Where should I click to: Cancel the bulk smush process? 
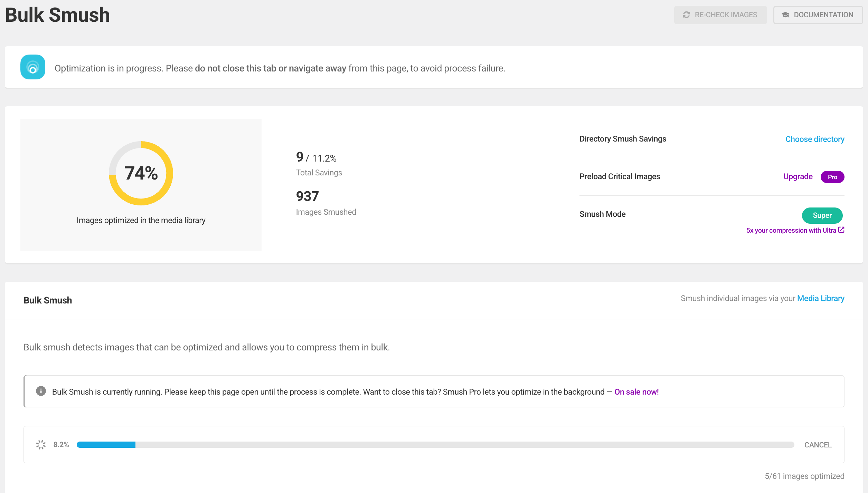[818, 445]
